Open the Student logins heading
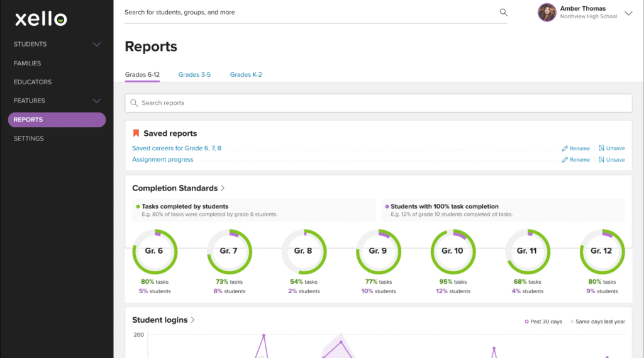The image size is (644, 358). pos(160,320)
